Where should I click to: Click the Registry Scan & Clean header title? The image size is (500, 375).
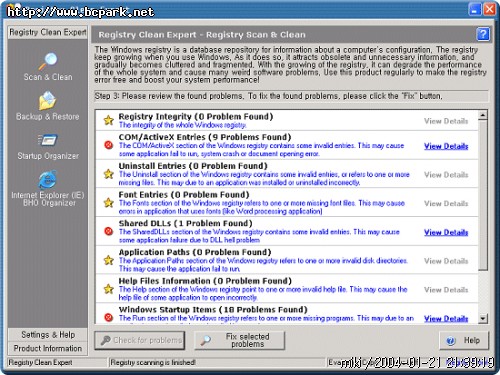coord(202,35)
